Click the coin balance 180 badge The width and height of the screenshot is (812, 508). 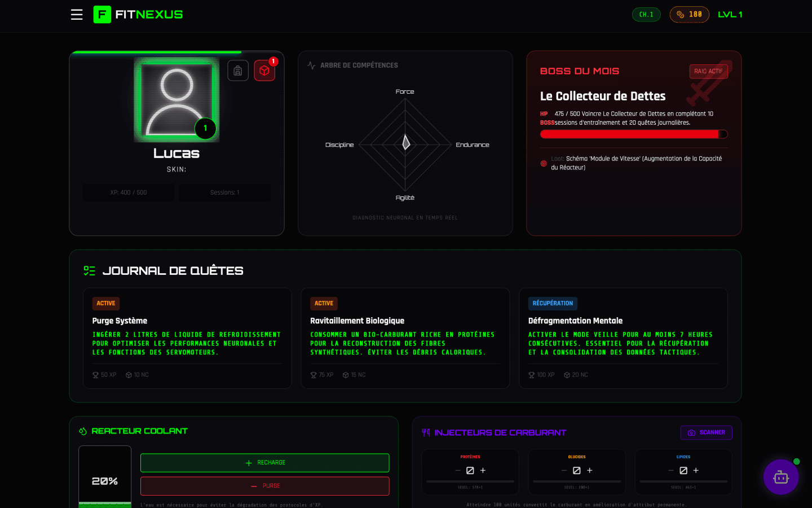(x=689, y=15)
